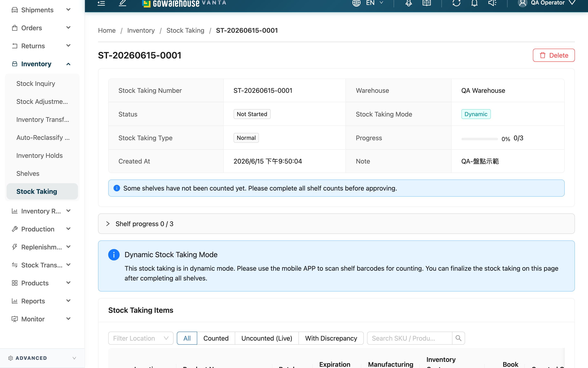The width and height of the screenshot is (588, 368).
Task: Delete this stock taking
Action: [553, 55]
